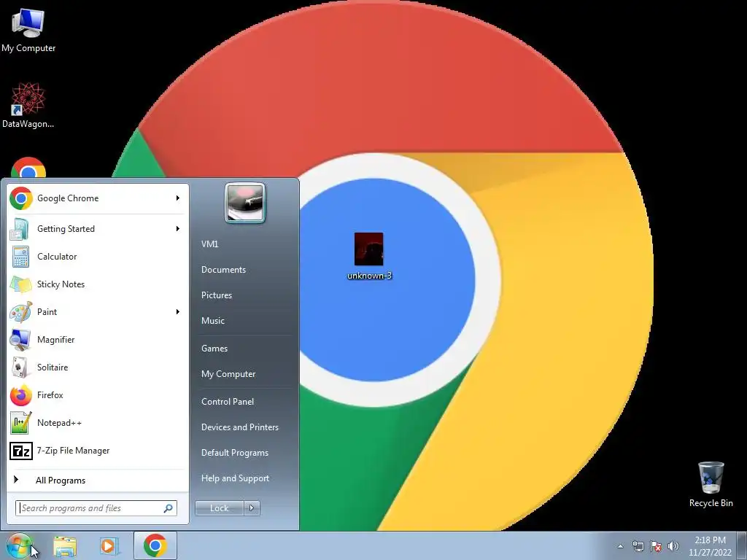Open Default Programs
The height and width of the screenshot is (560, 747).
pyautogui.click(x=234, y=454)
